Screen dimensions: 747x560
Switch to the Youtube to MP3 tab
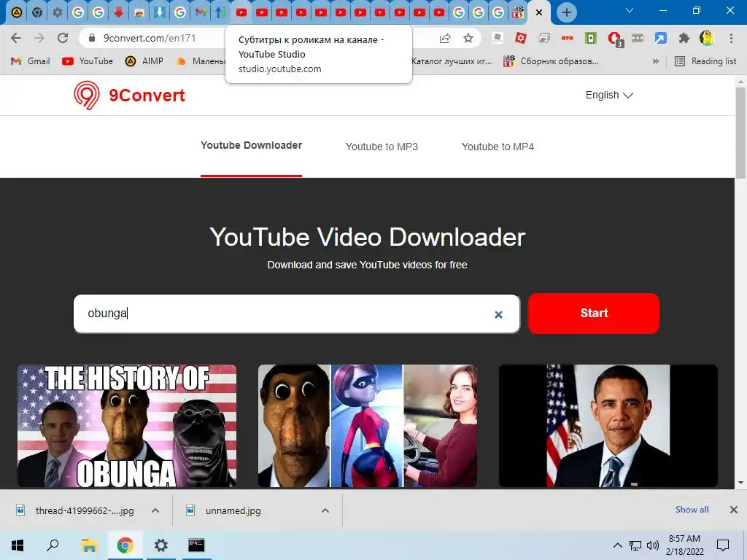click(382, 147)
